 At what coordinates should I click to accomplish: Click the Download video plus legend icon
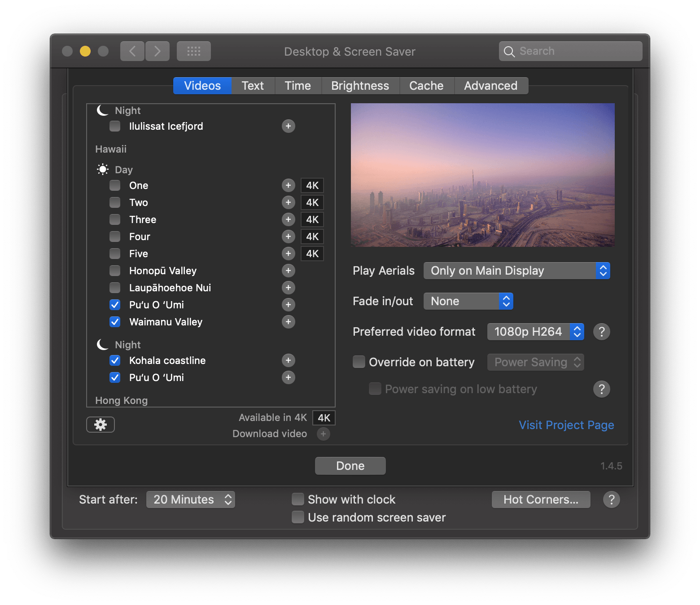coord(323,434)
